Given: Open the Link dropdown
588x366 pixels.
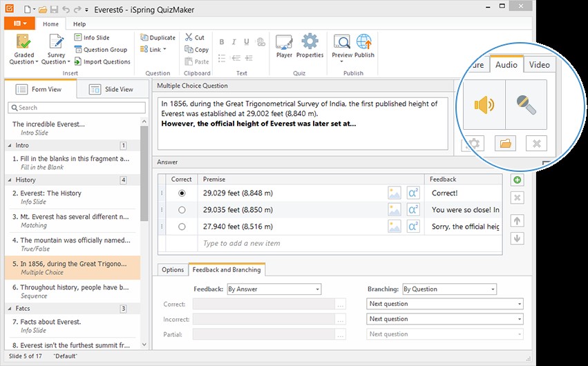Looking at the screenshot, I should 153,50.
